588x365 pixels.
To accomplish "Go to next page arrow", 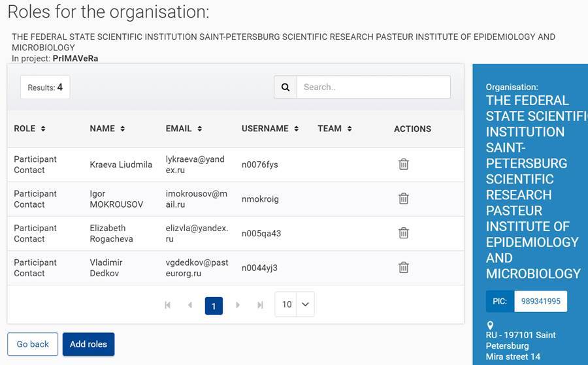I will [x=237, y=305].
